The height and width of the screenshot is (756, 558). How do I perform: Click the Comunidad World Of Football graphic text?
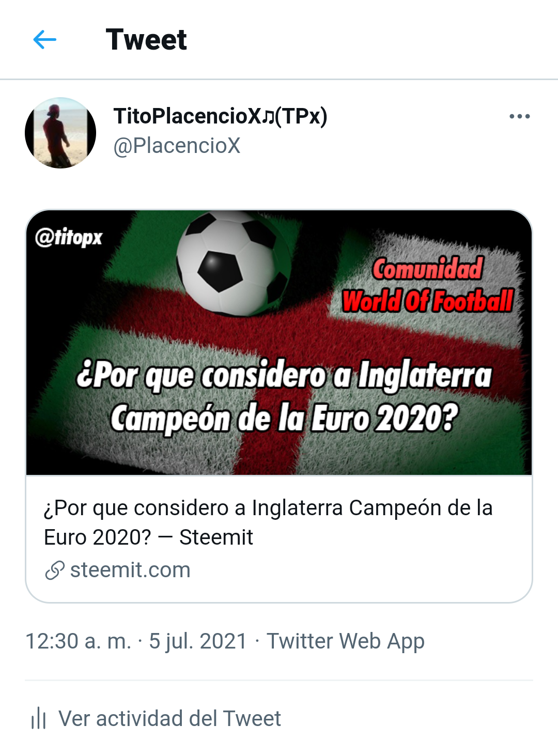pos(428,285)
